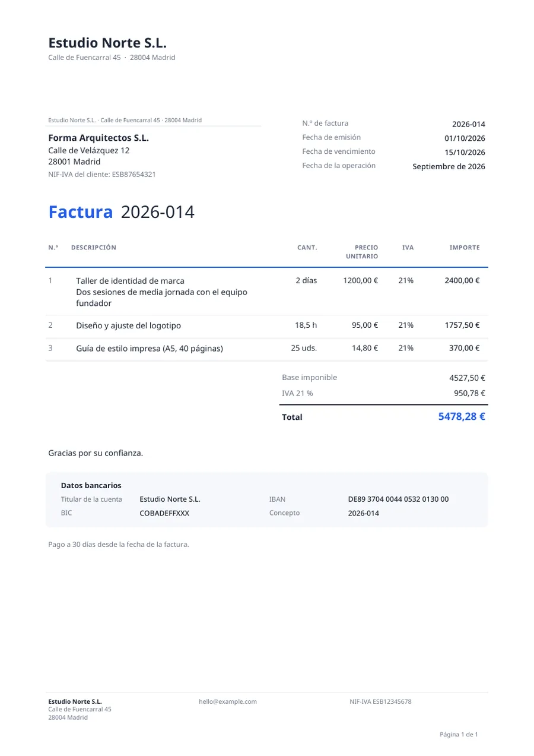Select the BIC code 'COBADEFFXXX'
Image resolution: width=534 pixels, height=756 pixels.
coord(164,513)
